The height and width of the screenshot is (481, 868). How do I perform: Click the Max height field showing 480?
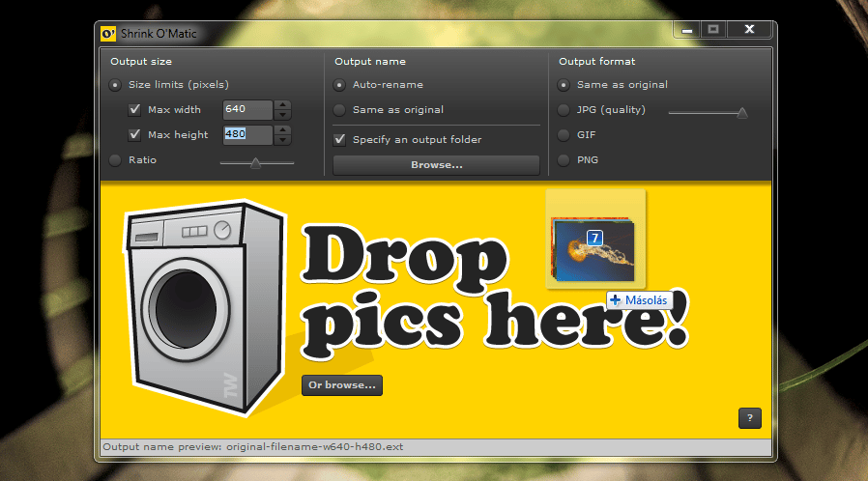point(247,134)
